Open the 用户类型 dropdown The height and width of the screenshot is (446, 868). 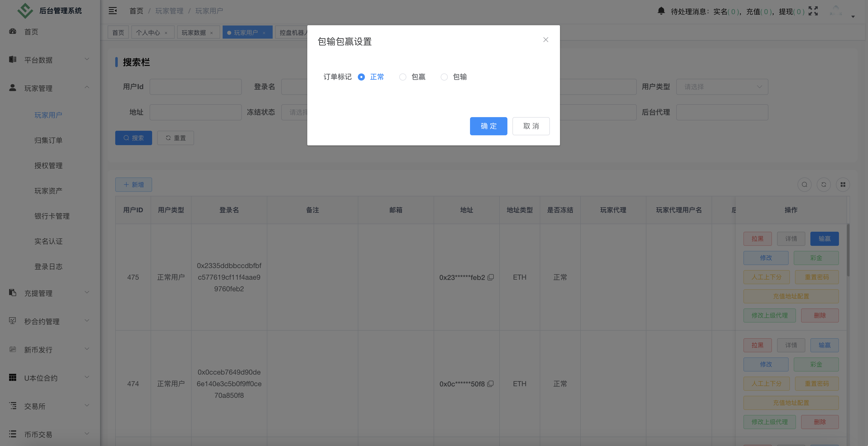tap(722, 87)
